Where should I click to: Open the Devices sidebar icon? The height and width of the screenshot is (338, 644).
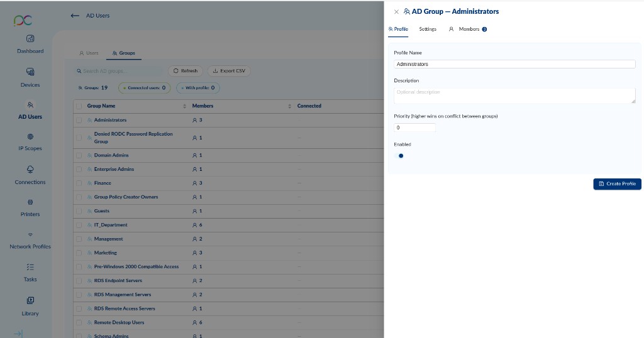pyautogui.click(x=30, y=72)
